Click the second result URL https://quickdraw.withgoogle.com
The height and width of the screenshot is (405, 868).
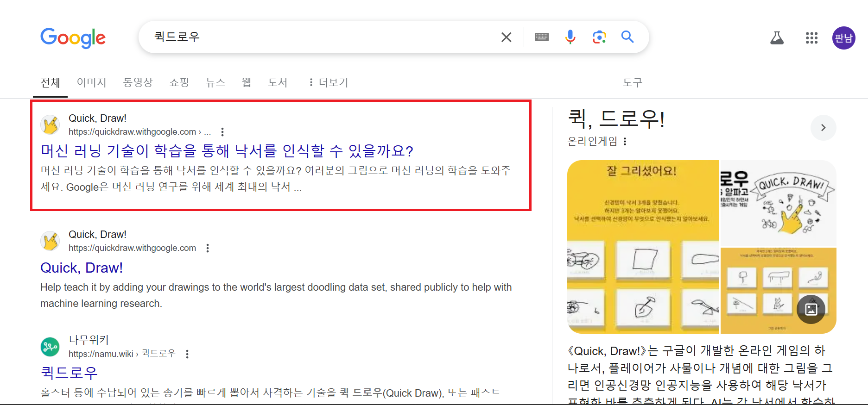click(133, 248)
